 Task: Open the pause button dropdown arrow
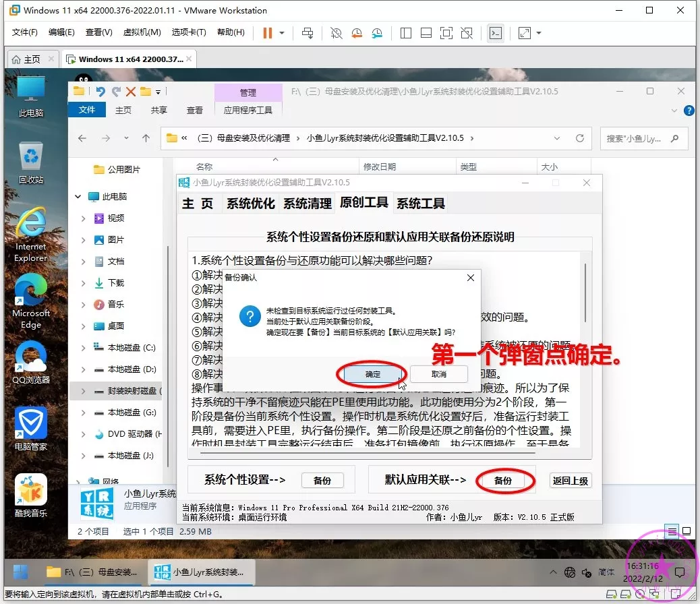click(x=282, y=32)
